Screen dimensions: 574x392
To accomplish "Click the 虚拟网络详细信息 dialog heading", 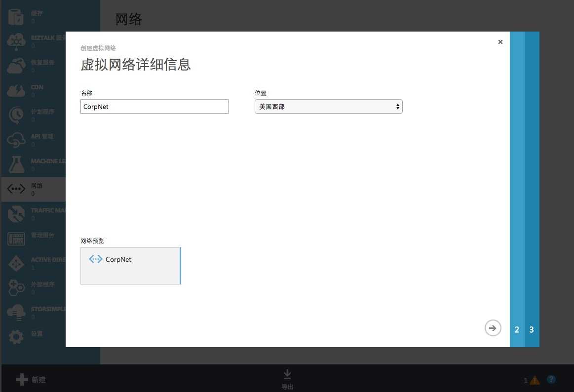I will pyautogui.click(x=135, y=65).
